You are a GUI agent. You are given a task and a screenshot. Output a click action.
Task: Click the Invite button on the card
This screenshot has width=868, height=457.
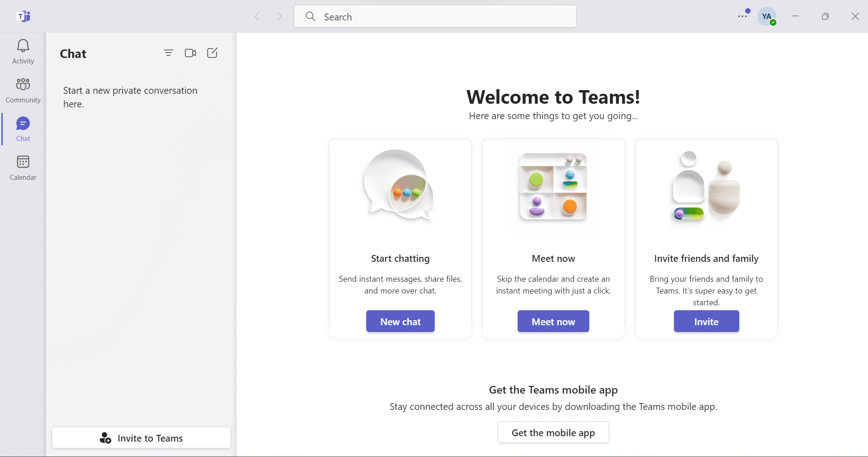click(706, 322)
